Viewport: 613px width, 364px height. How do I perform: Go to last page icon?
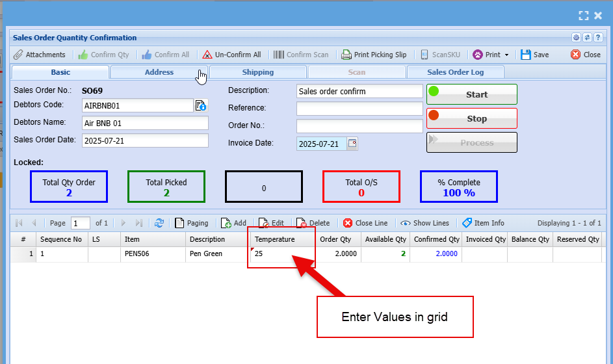click(x=138, y=223)
